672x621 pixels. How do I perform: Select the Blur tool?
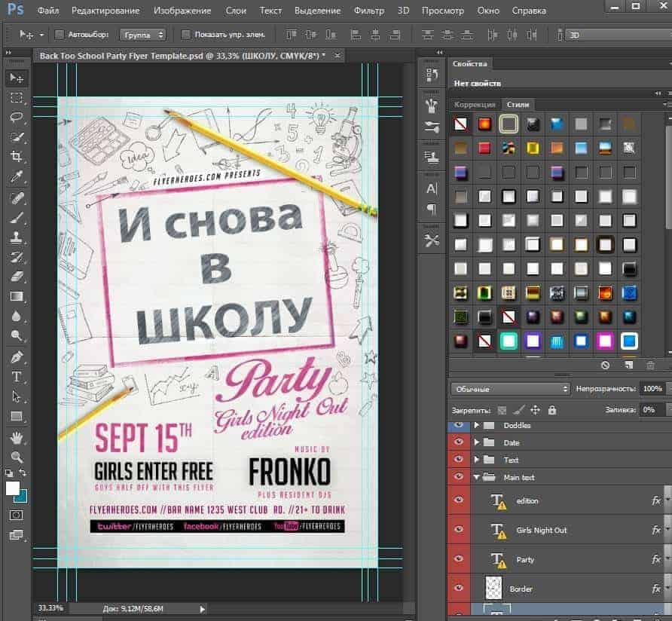pyautogui.click(x=17, y=316)
